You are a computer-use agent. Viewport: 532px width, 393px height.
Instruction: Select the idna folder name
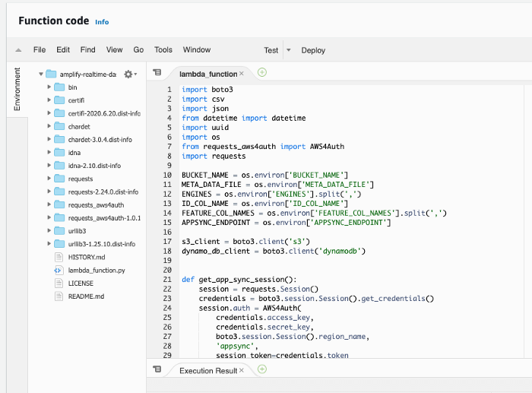[74, 153]
